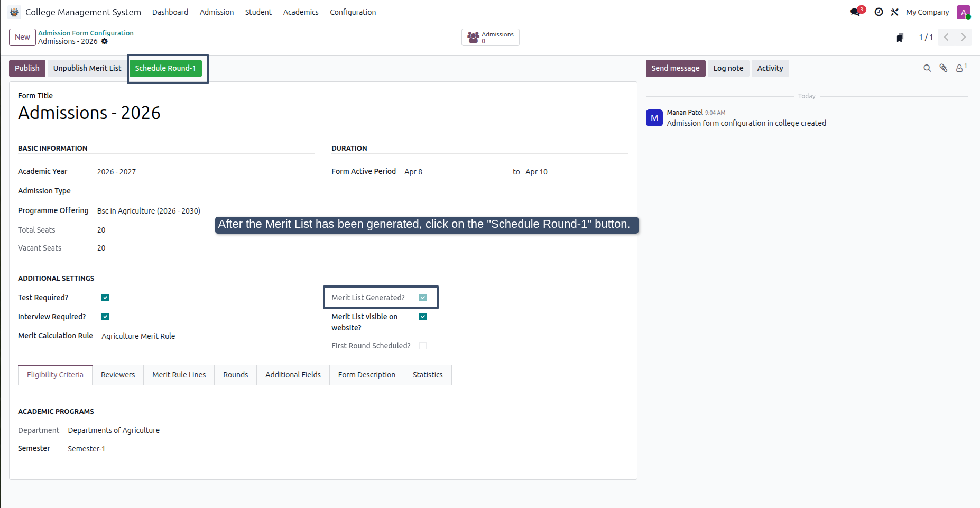The image size is (980, 508).
Task: Go to the next record arrow
Action: tap(963, 37)
